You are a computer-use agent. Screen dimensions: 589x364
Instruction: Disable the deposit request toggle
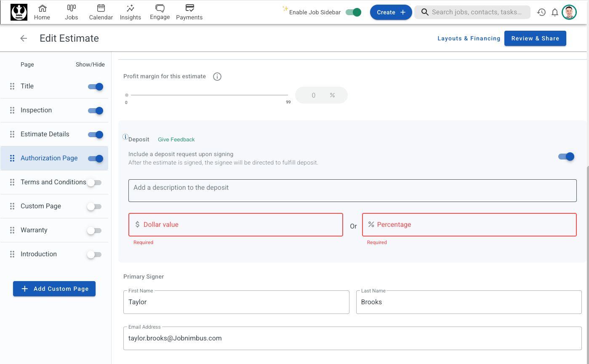[566, 157]
